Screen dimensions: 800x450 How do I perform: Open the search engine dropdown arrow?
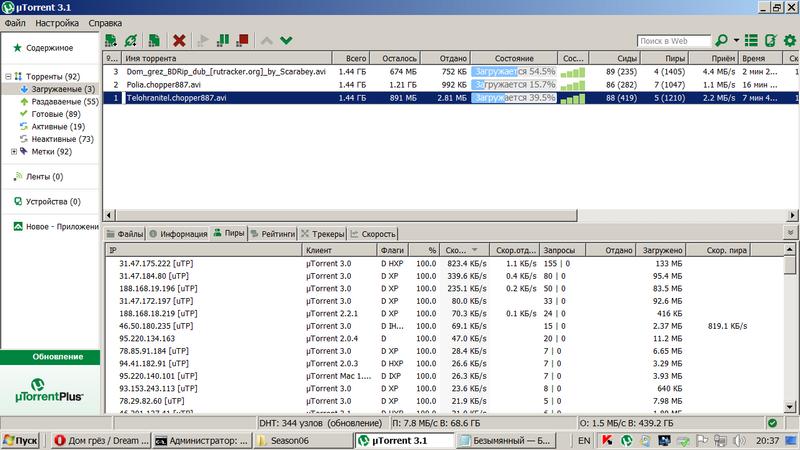point(736,40)
